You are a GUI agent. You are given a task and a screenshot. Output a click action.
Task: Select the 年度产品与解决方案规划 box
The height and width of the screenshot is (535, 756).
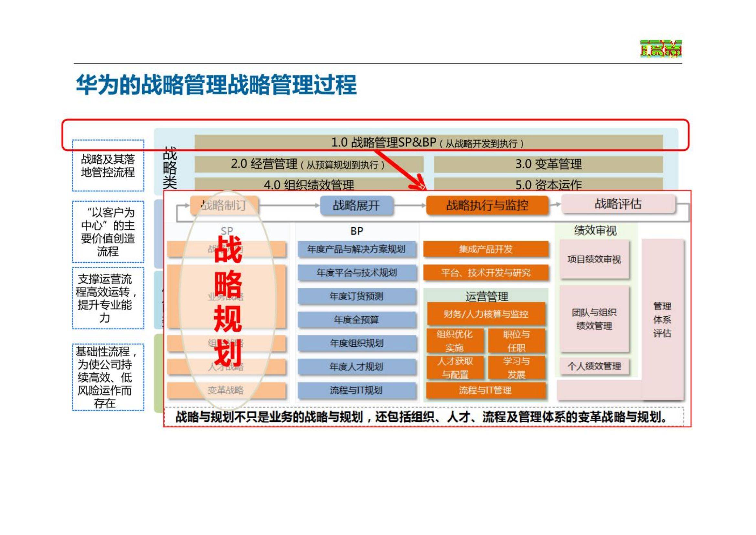pos(357,249)
